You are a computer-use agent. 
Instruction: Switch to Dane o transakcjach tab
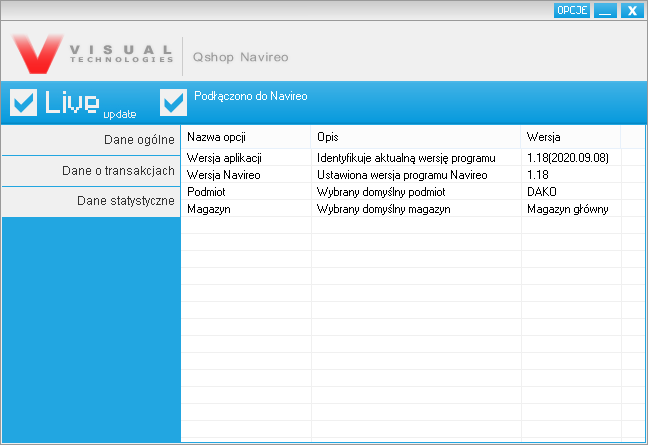[91, 171]
